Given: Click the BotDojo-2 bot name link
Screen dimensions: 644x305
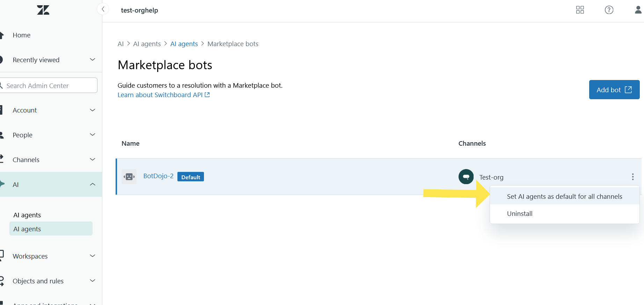Looking at the screenshot, I should [x=158, y=176].
